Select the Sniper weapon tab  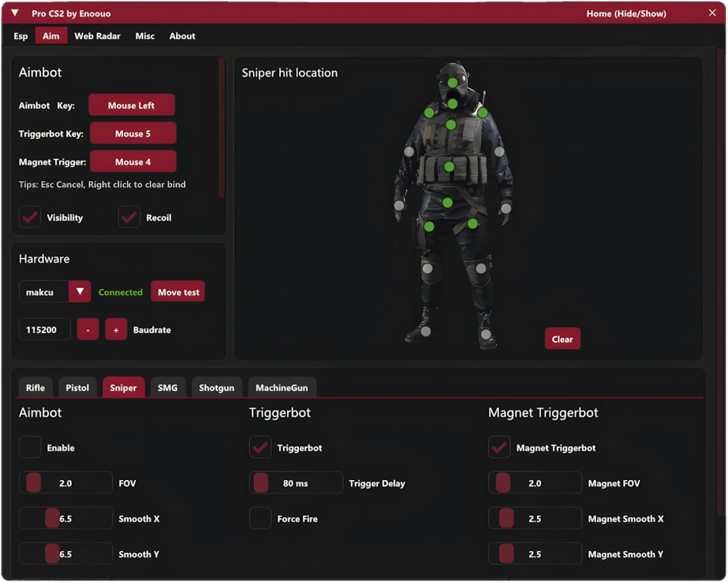(x=123, y=387)
